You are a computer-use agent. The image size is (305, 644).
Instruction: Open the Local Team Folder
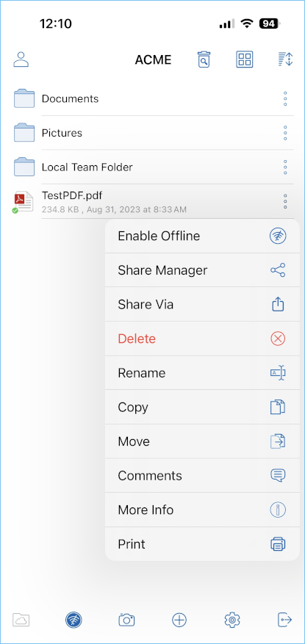pos(87,167)
